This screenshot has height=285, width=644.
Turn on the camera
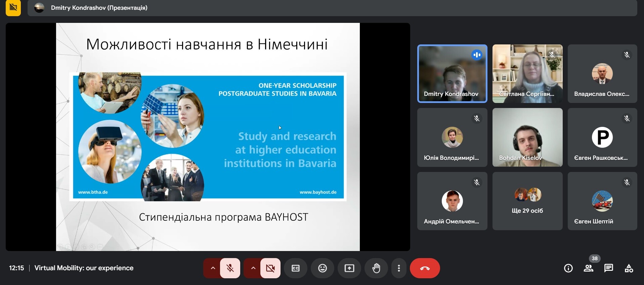coord(270,268)
